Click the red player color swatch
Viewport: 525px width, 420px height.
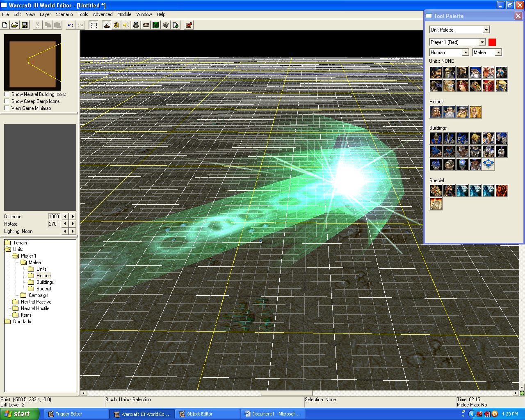(492, 42)
